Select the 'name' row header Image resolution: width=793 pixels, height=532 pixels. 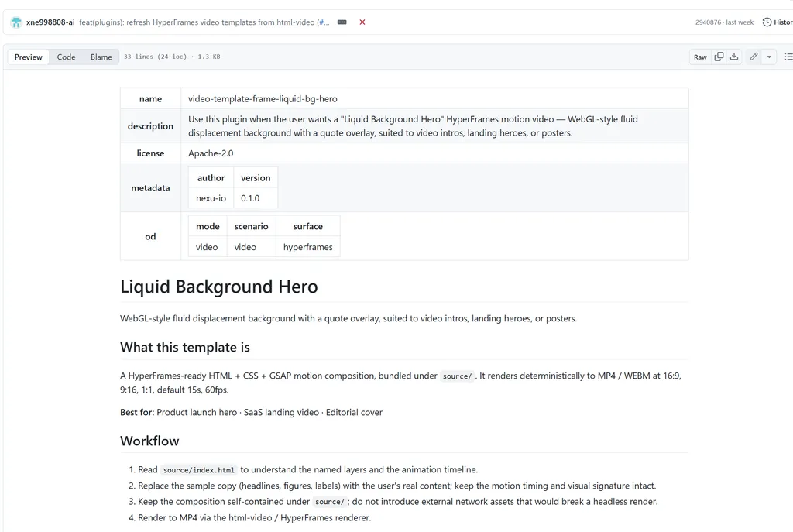click(x=151, y=98)
